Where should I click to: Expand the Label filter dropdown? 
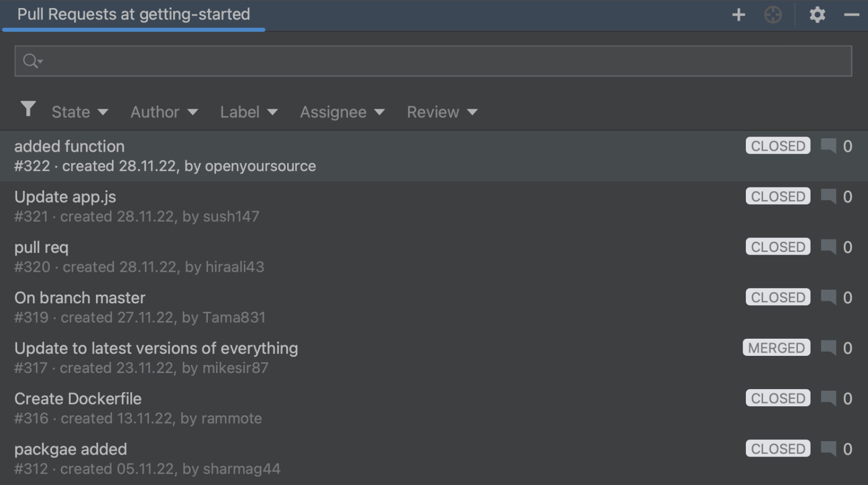pyautogui.click(x=248, y=112)
